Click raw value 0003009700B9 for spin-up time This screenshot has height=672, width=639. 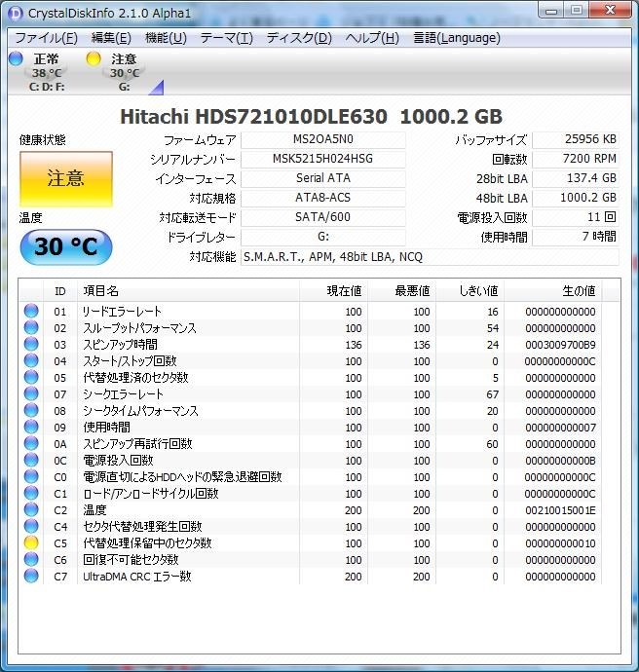click(x=560, y=345)
